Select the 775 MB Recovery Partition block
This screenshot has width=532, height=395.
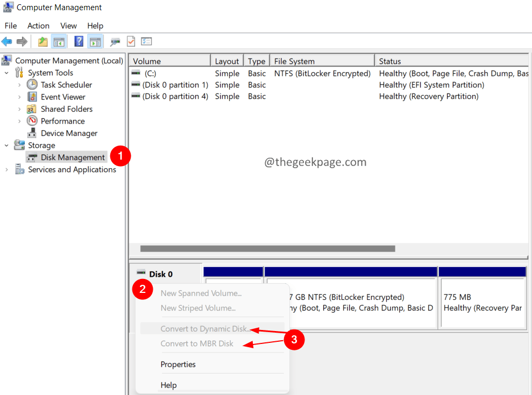pyautogui.click(x=482, y=303)
